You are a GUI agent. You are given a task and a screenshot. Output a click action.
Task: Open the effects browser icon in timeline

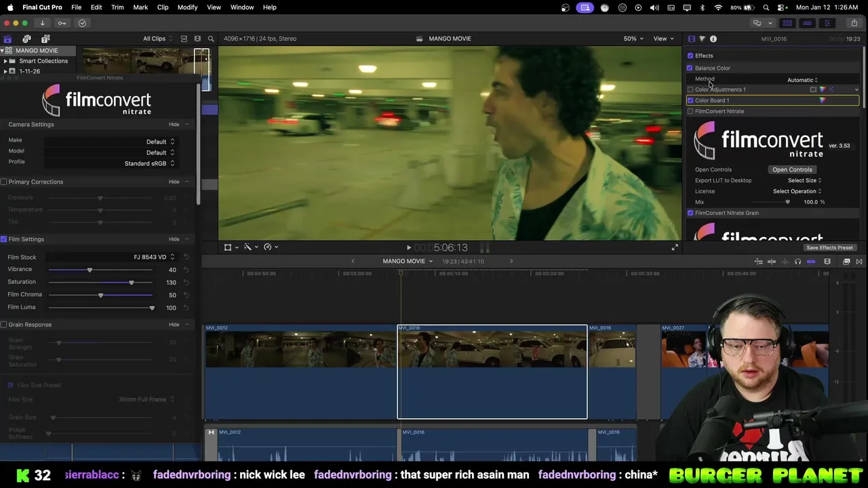(x=846, y=262)
